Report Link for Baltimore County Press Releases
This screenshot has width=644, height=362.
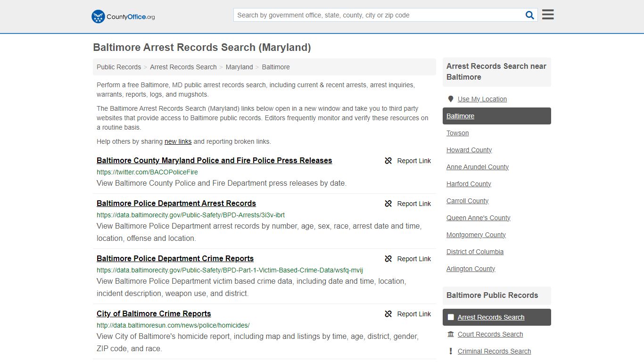tap(408, 161)
